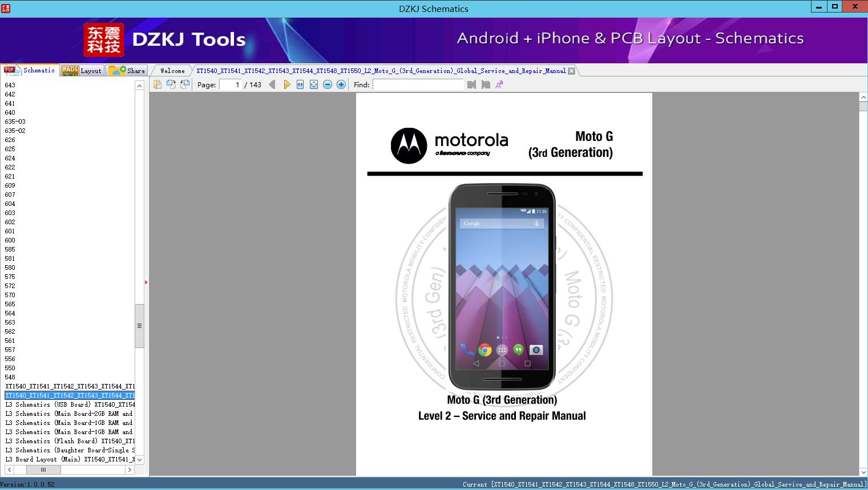Click the find next icon beside Find box
The image size is (868, 490).
(x=486, y=84)
